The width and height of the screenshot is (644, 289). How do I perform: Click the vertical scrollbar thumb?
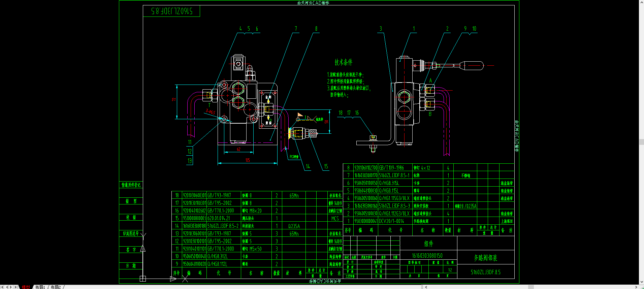pyautogui.click(x=641, y=142)
